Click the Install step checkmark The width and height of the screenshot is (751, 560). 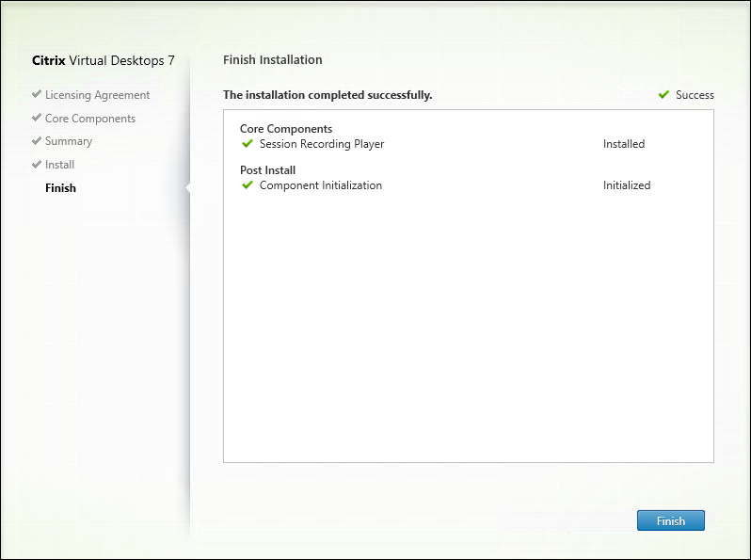tap(36, 165)
